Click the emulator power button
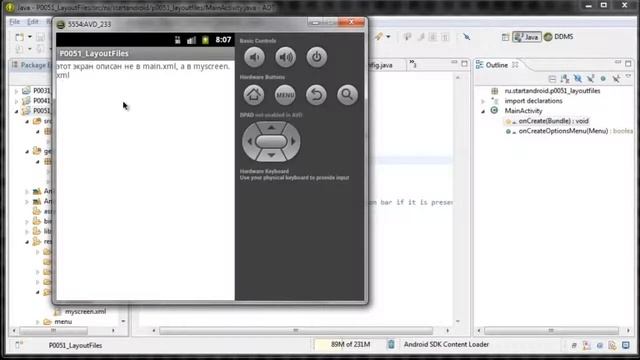Screen dimensions: 640x360 [x=317, y=57]
